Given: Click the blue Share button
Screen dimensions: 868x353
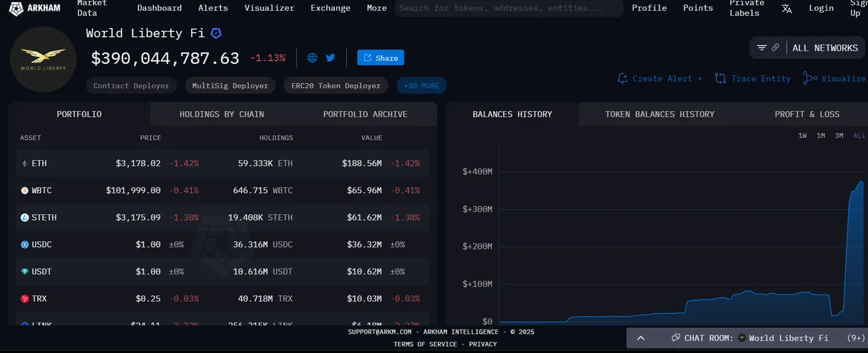Looking at the screenshot, I should (381, 58).
